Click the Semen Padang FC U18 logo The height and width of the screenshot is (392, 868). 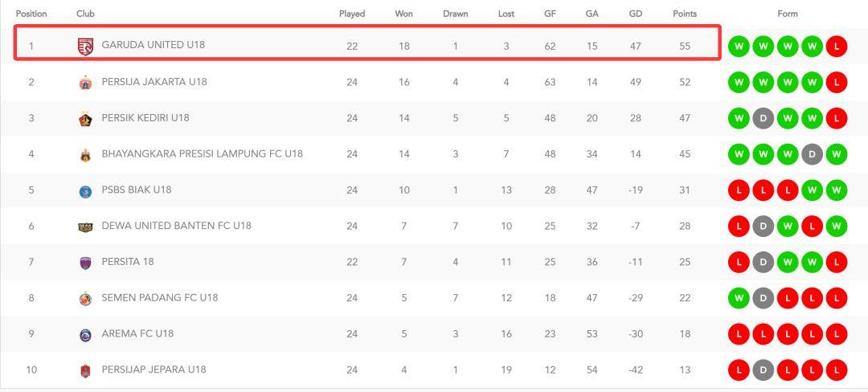85,299
